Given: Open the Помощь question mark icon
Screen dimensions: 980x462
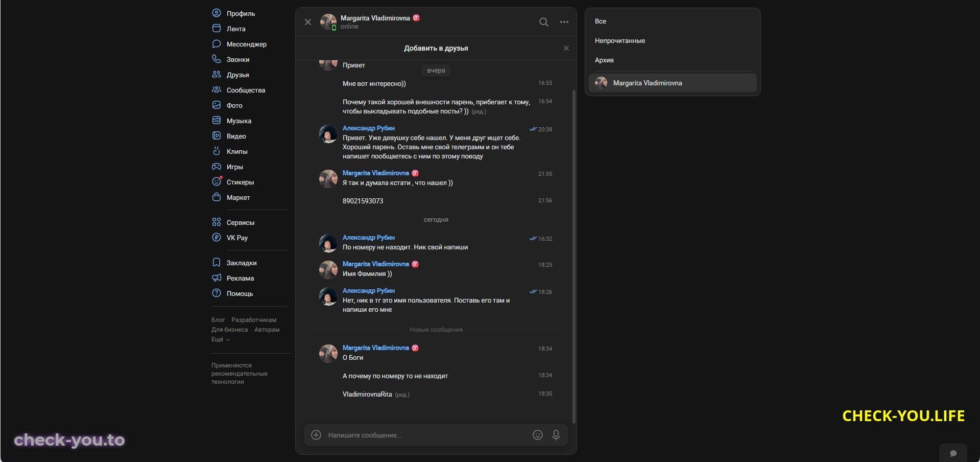Looking at the screenshot, I should 217,293.
